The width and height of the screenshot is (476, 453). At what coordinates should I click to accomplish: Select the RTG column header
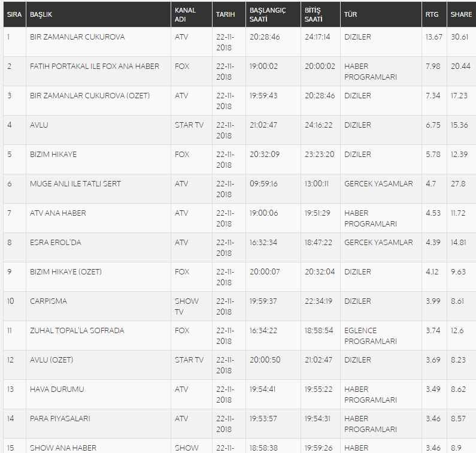pos(432,14)
